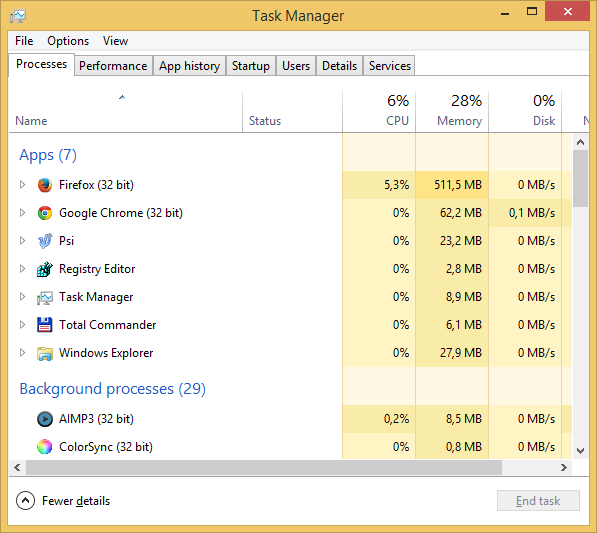Switch to the App history tab
The height and width of the screenshot is (533, 597).
tap(190, 66)
